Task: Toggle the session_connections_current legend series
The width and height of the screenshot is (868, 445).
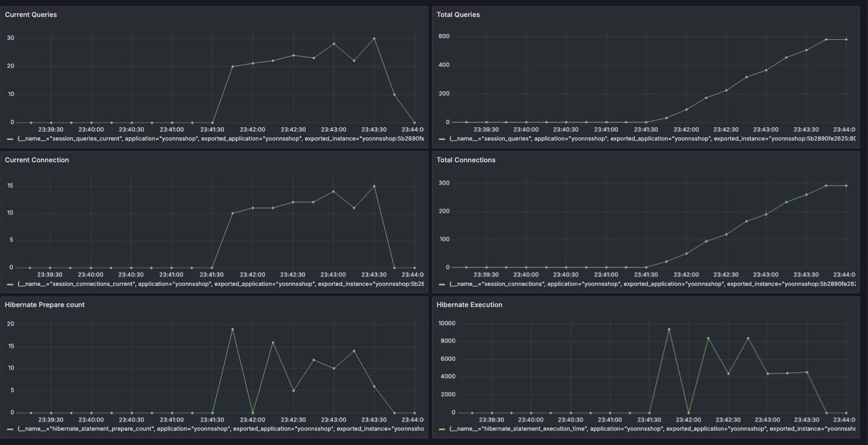Action: (x=221, y=284)
